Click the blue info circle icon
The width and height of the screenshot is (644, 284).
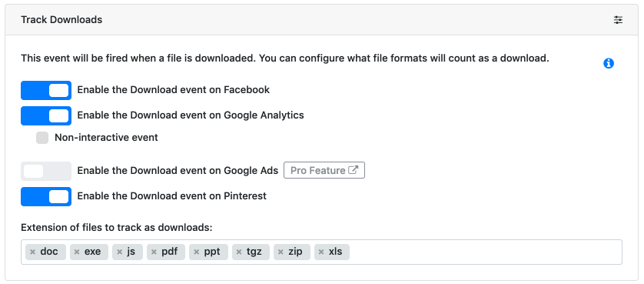(609, 63)
